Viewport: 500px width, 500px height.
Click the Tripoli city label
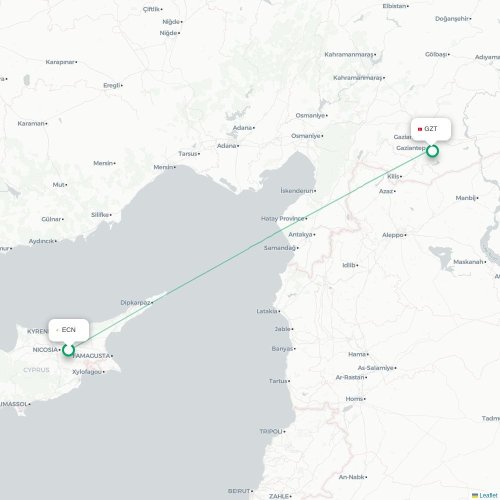click(271, 431)
